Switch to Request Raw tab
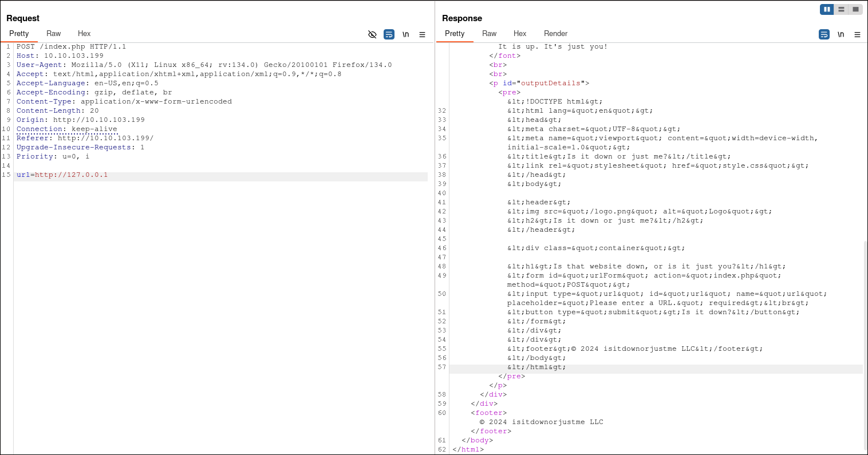 click(54, 34)
